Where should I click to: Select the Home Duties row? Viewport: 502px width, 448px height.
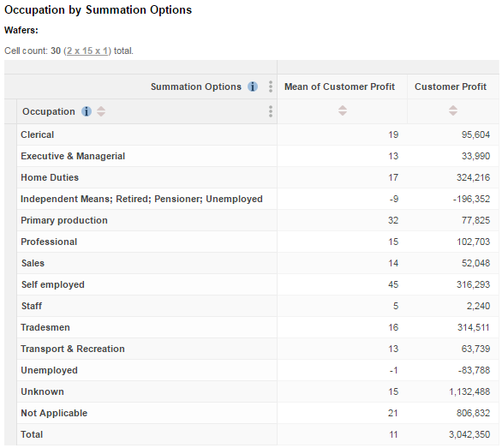coord(258,177)
